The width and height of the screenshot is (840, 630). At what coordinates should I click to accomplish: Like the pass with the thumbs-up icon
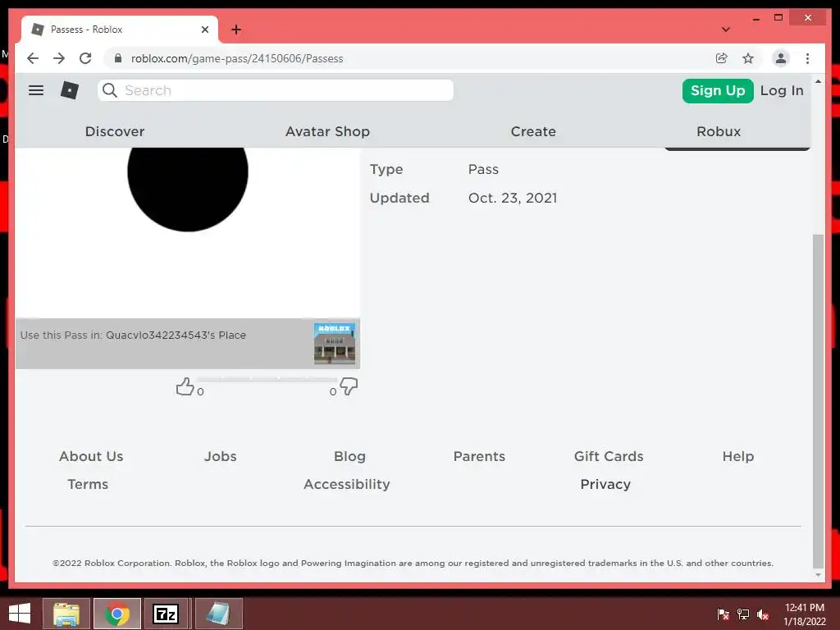[185, 386]
